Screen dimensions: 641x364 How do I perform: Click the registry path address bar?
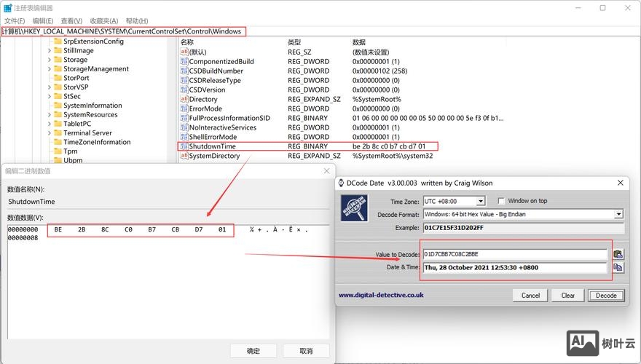click(320, 31)
